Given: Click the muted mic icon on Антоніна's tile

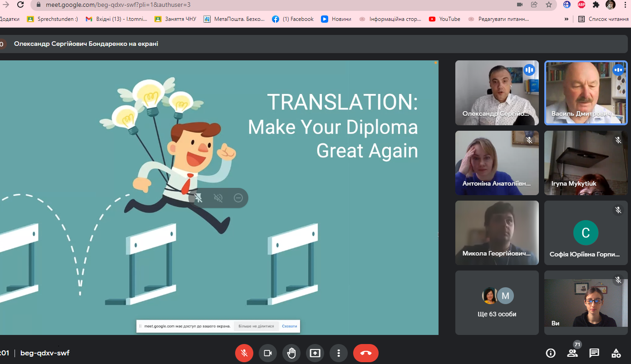Looking at the screenshot, I should (x=529, y=140).
